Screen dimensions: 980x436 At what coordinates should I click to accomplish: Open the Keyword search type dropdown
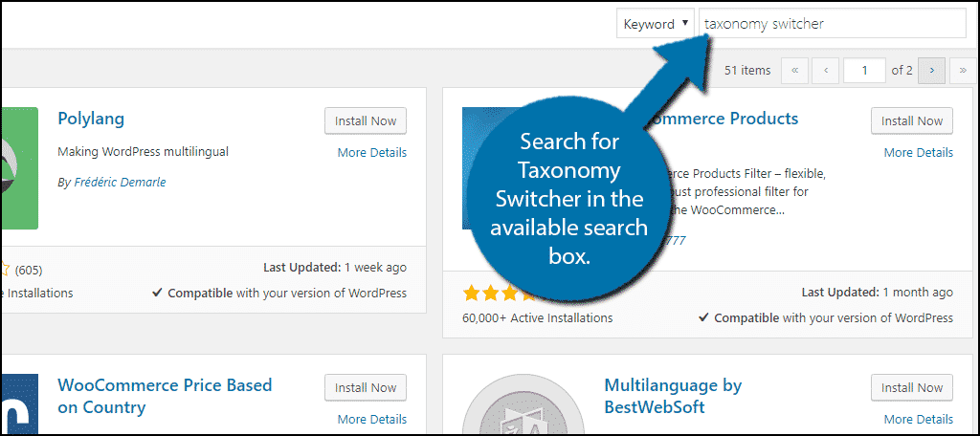click(x=655, y=24)
